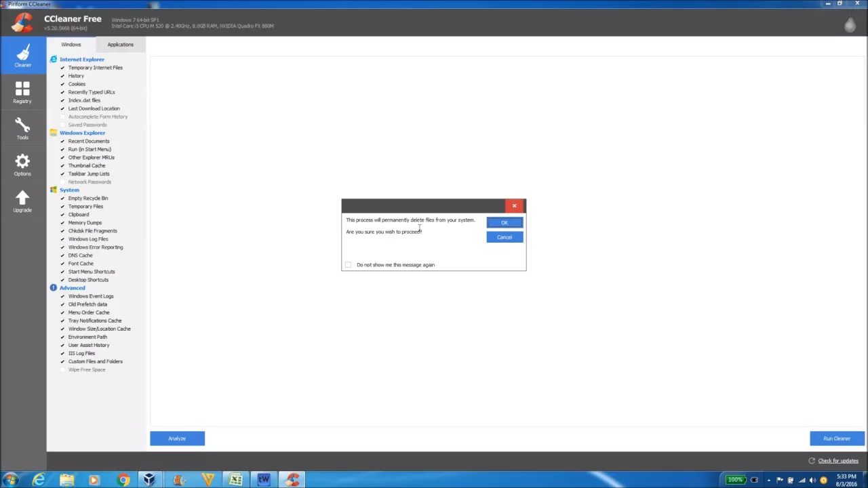Open the Registry section
Viewport: 868px width, 488px height.
[22, 93]
